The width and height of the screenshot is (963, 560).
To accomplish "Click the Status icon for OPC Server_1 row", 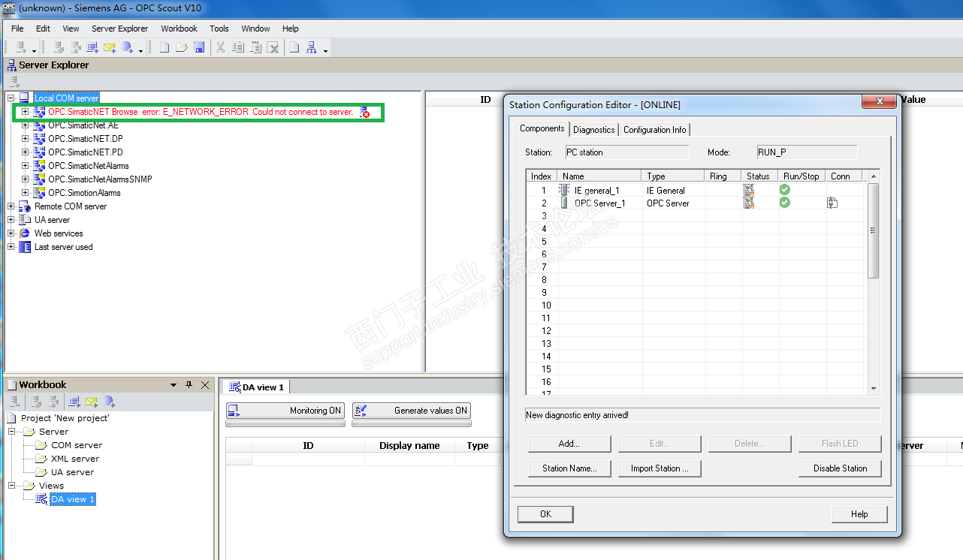I will (x=749, y=203).
